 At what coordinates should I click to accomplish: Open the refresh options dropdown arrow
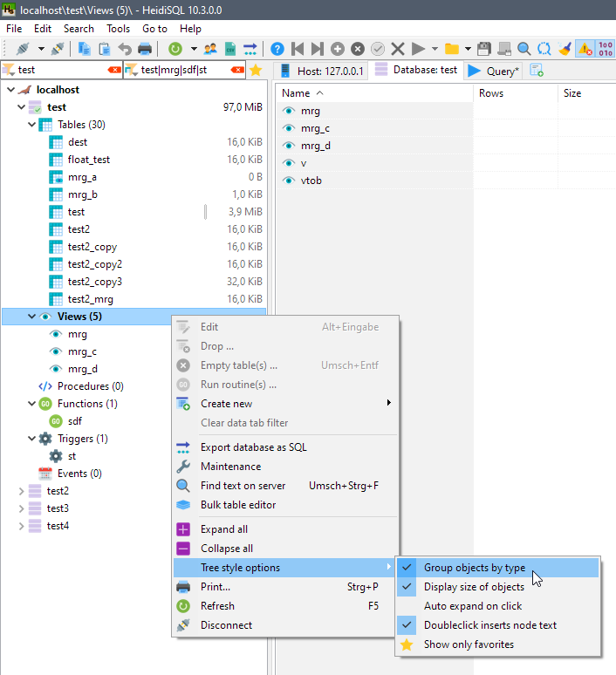[x=194, y=49]
